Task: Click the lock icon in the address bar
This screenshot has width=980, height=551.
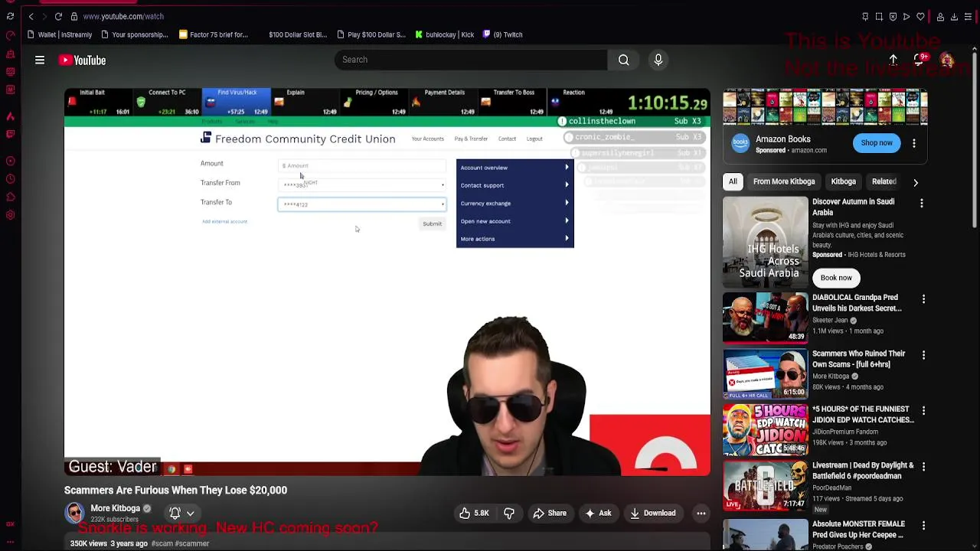Action: click(x=73, y=16)
